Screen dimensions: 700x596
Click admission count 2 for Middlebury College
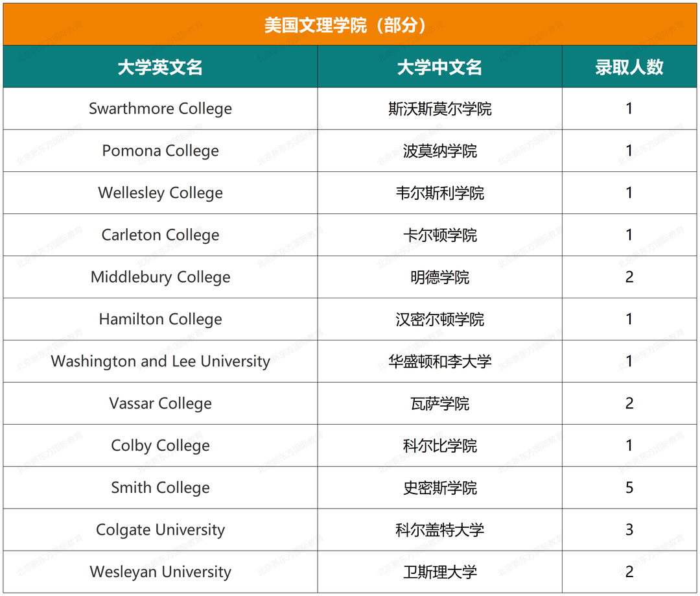[629, 277]
